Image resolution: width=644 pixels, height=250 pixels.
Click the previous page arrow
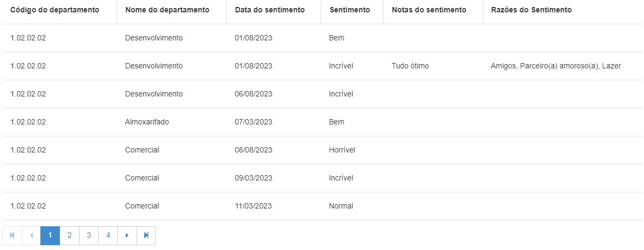(31, 235)
